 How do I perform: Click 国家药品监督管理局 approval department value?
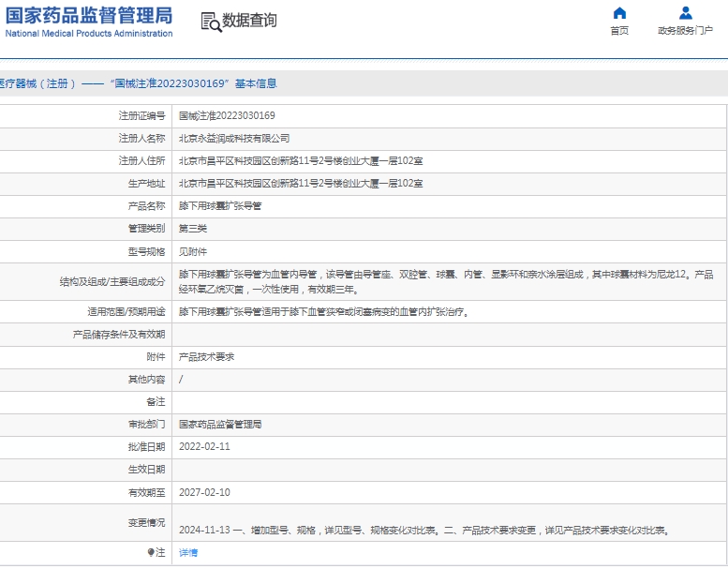[220, 424]
